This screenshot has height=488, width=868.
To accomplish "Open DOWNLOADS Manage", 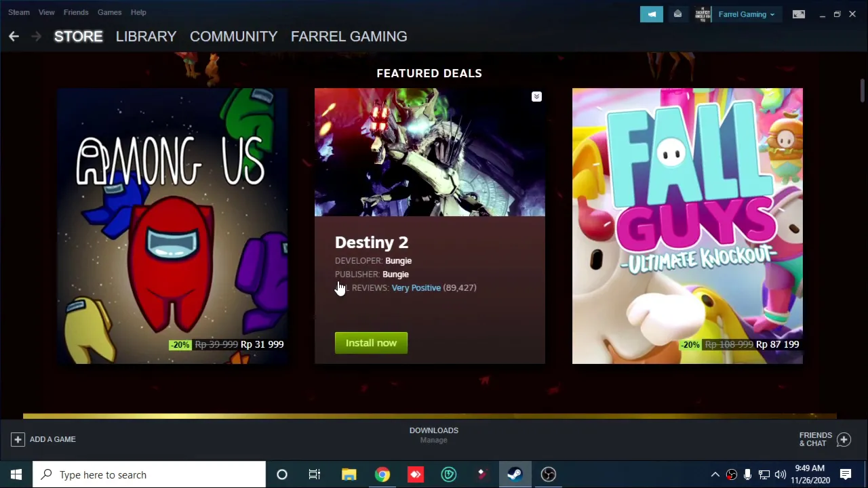I will tap(434, 435).
